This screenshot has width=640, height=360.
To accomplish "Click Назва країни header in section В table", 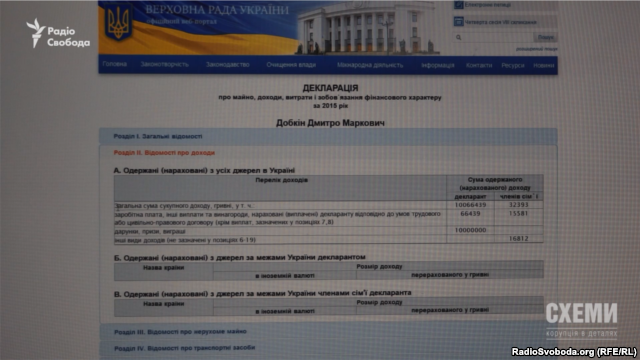I will 163,304.
